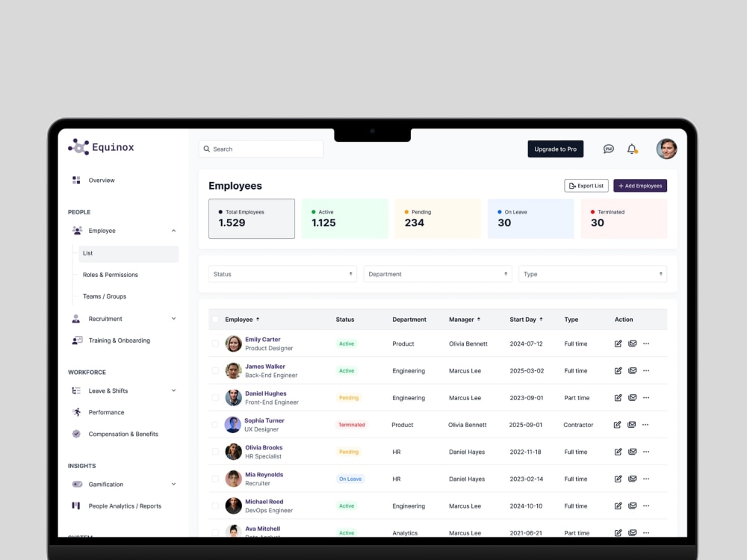Click the Add Employees button

[x=640, y=186]
